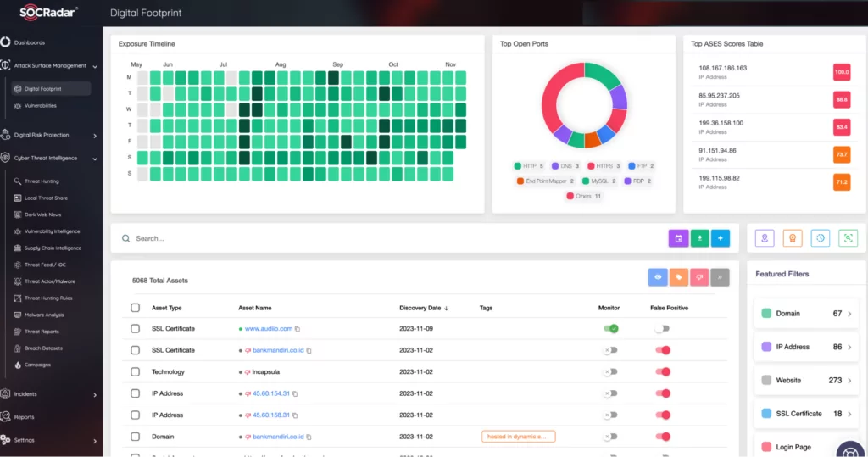Click the Login Page featured filter

point(793,447)
